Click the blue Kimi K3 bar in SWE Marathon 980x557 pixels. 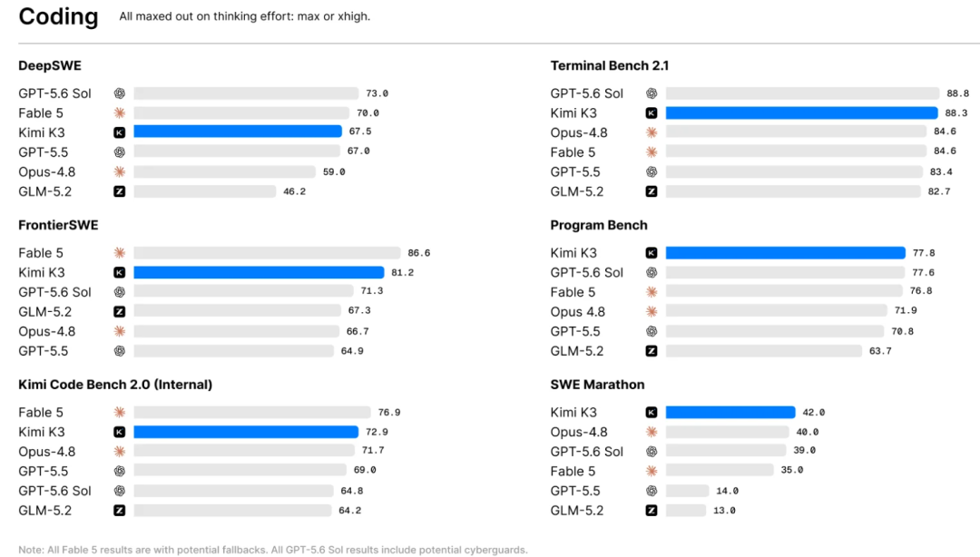tap(730, 412)
